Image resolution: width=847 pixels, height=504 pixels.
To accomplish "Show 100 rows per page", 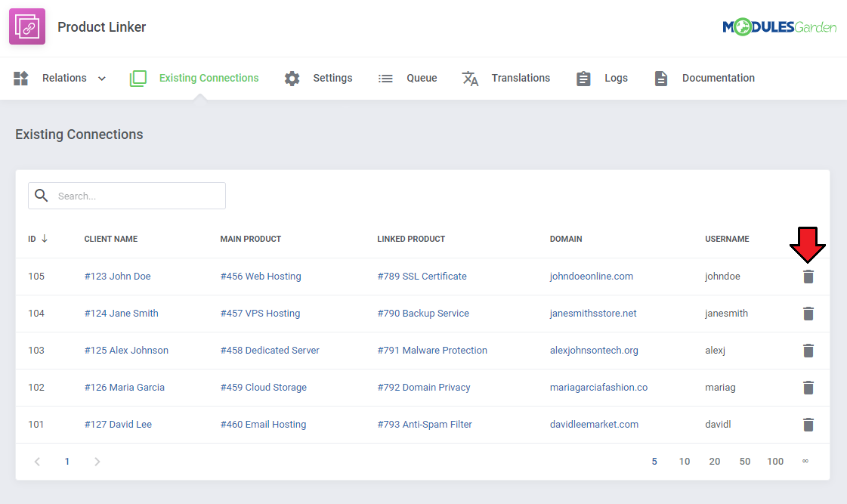I will pyautogui.click(x=775, y=462).
